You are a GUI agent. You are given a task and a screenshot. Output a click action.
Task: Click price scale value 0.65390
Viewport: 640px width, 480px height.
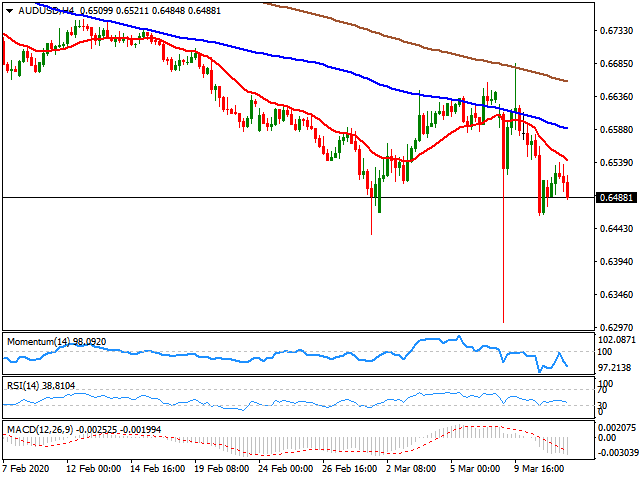(616, 163)
